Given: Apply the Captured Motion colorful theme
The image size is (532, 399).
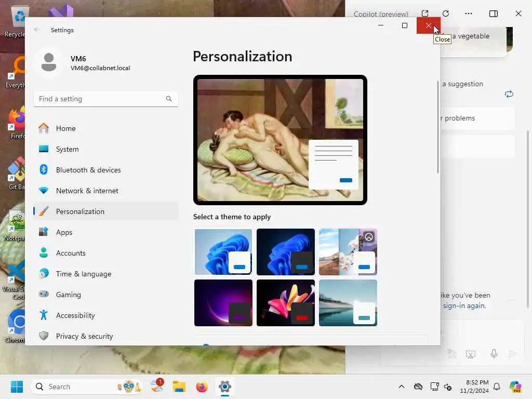Looking at the screenshot, I should click(x=286, y=303).
